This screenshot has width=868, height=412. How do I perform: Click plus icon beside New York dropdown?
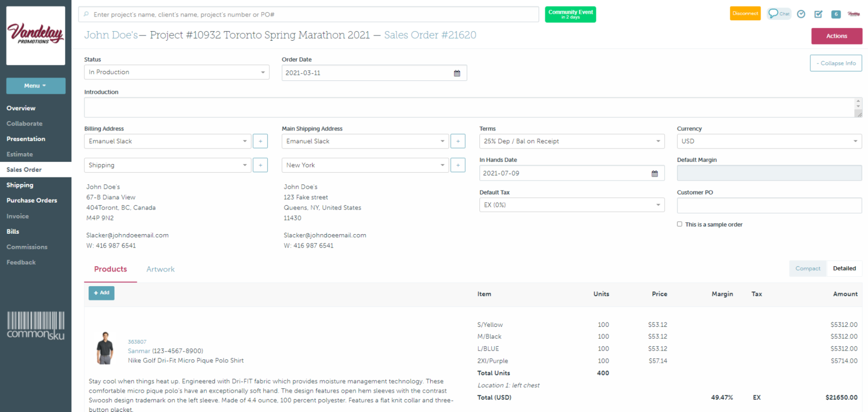(458, 165)
